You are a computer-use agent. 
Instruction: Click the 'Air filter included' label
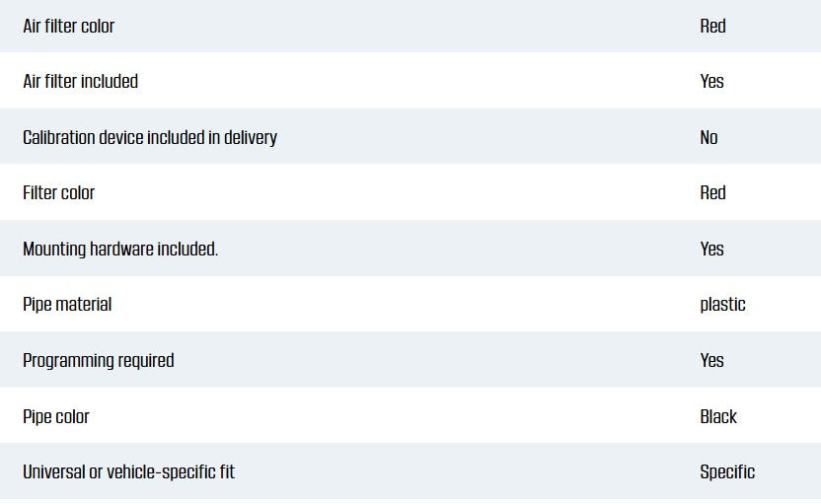click(x=81, y=81)
